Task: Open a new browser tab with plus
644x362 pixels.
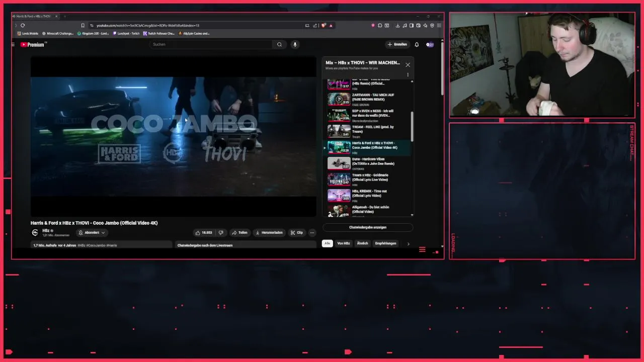Action: (64, 16)
